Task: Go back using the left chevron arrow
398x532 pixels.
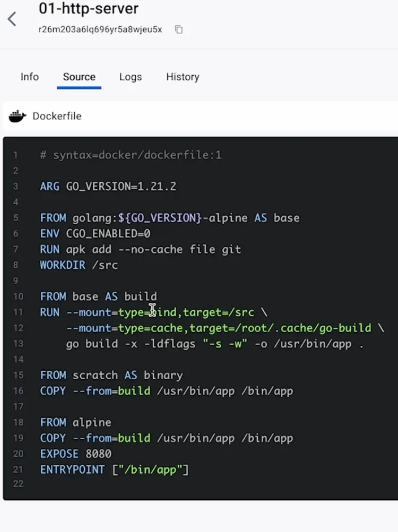Action: (x=12, y=19)
